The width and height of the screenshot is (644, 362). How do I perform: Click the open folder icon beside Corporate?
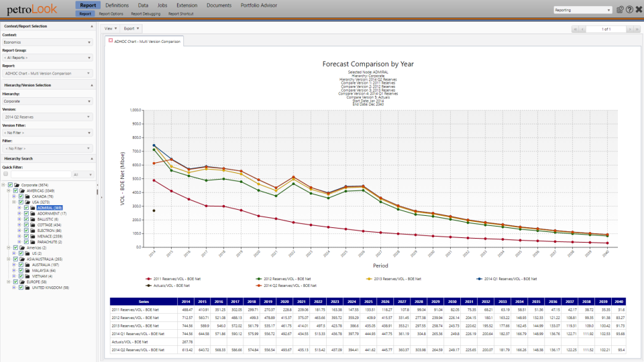[x=16, y=184]
